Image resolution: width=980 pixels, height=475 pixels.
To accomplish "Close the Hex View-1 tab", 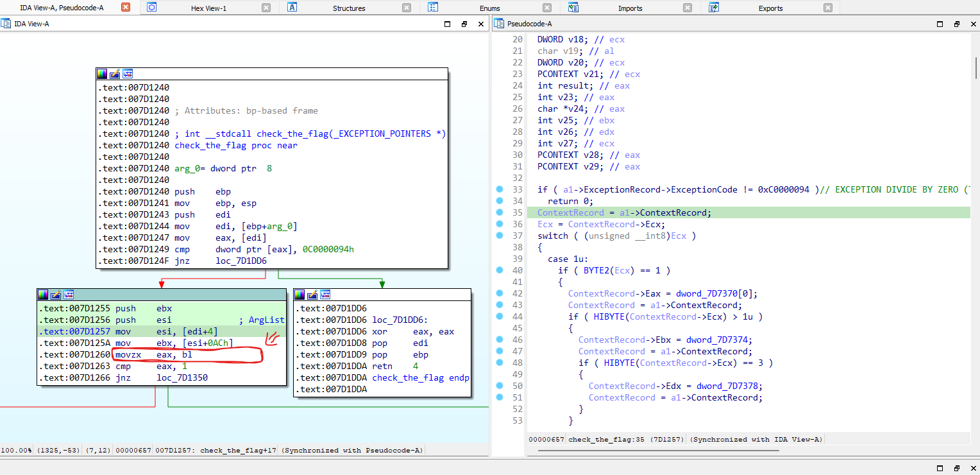I will [266, 8].
